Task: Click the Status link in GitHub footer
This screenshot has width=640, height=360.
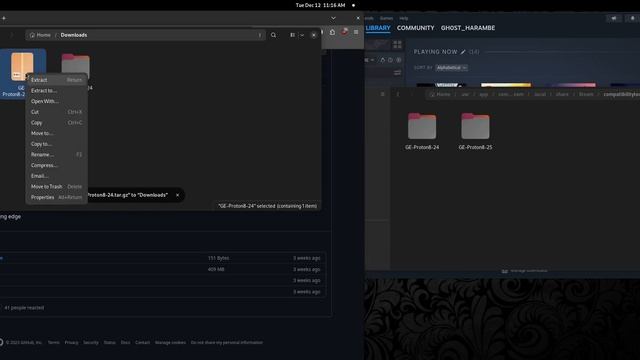Action: (109, 342)
